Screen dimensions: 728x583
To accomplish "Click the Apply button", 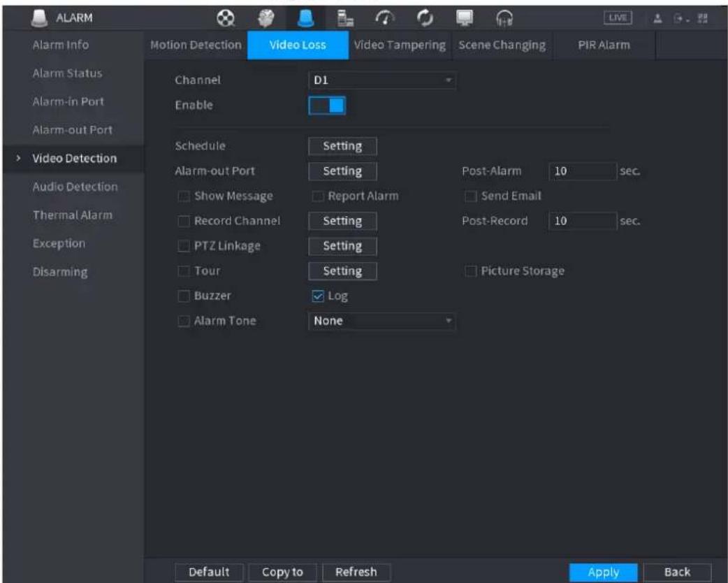I will click(x=604, y=573).
